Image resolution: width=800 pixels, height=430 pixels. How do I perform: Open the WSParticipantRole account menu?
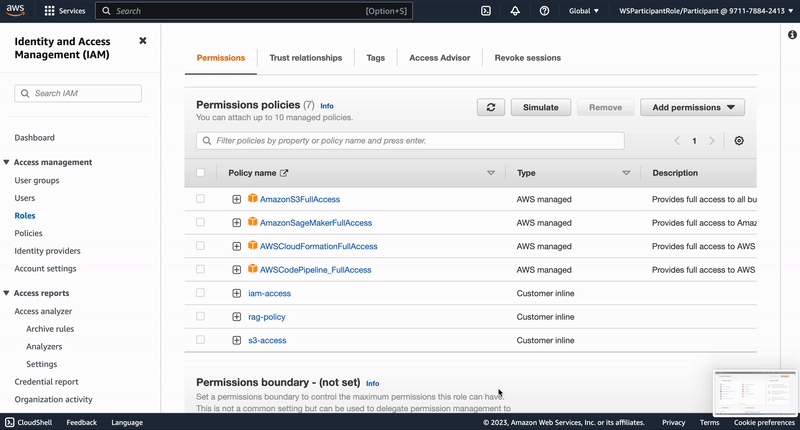tap(706, 11)
